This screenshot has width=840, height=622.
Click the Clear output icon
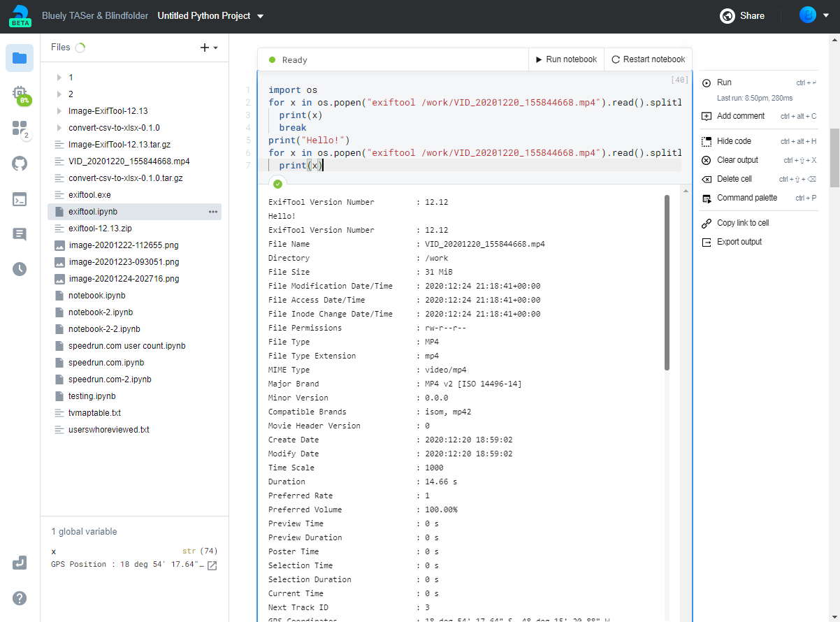pos(707,160)
